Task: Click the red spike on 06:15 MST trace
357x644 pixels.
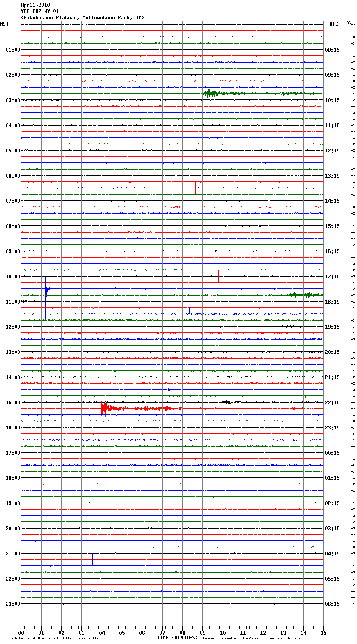Action: (196, 188)
